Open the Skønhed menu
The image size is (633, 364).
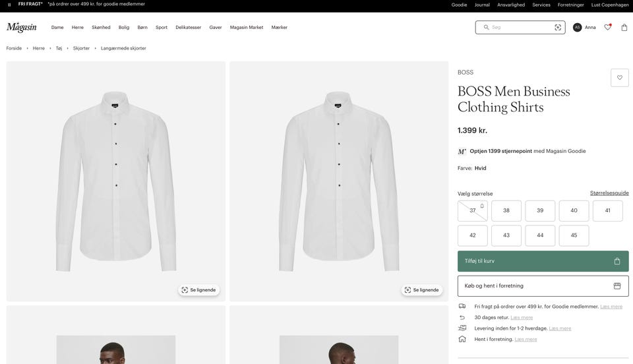[101, 28]
